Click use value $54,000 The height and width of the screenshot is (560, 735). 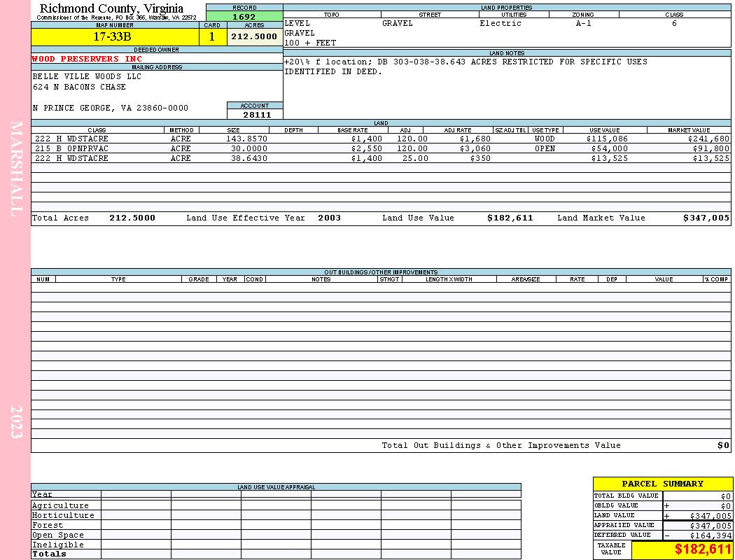tap(610, 148)
